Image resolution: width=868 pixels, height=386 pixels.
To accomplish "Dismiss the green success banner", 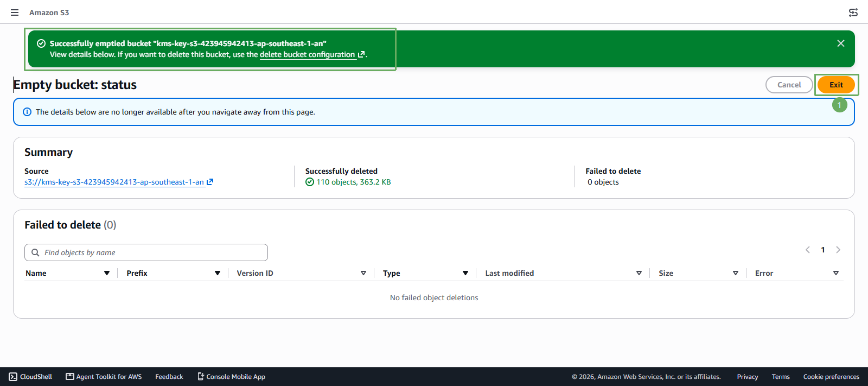I will click(x=841, y=43).
